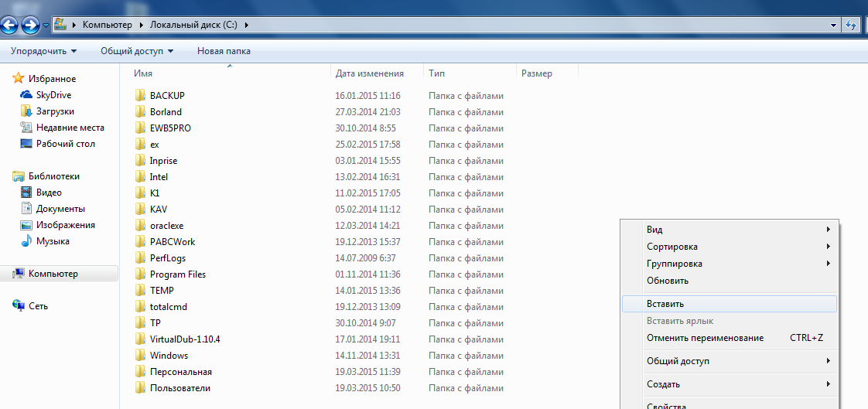Click date 16.01.2015 11:16 of BACKUP

[367, 96]
